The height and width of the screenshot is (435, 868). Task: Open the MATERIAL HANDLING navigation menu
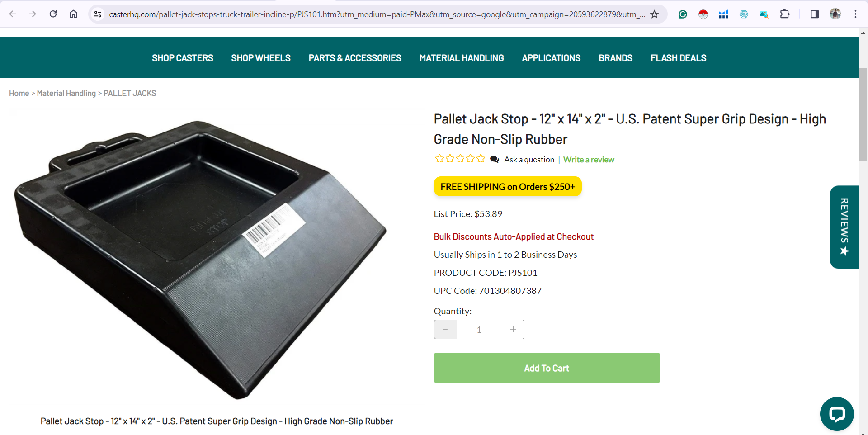point(462,58)
